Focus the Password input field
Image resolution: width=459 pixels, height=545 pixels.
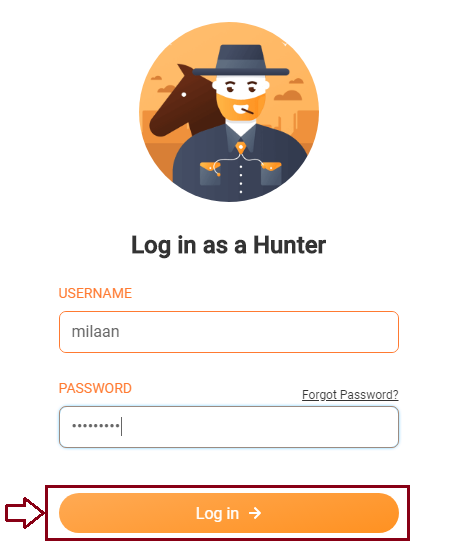[x=229, y=427]
